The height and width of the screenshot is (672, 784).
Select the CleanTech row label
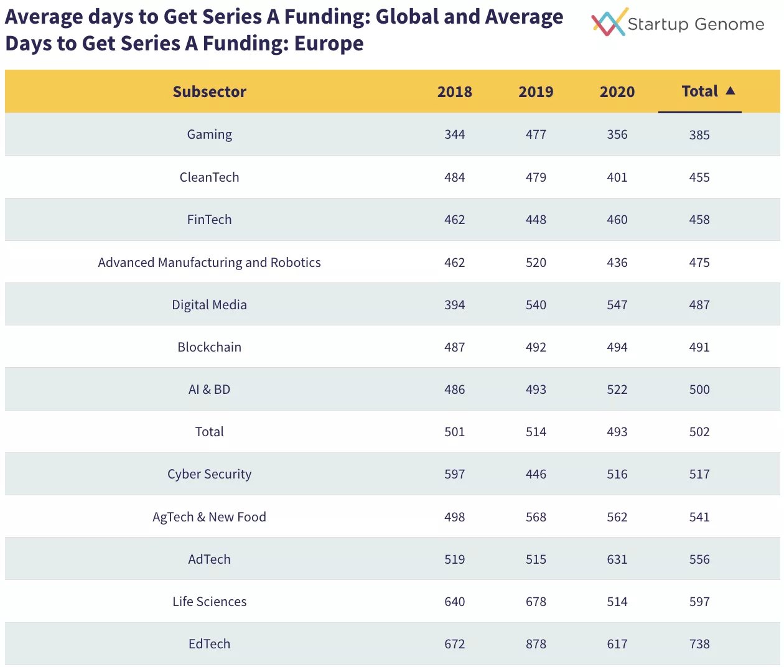point(209,177)
